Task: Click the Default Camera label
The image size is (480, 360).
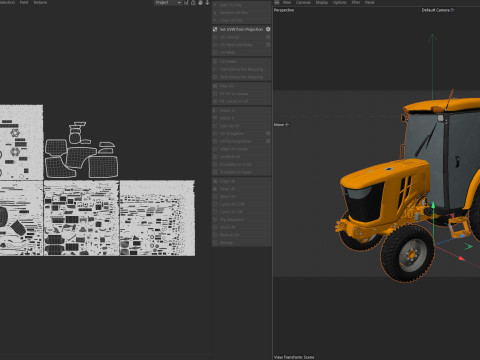Action: pos(436,10)
